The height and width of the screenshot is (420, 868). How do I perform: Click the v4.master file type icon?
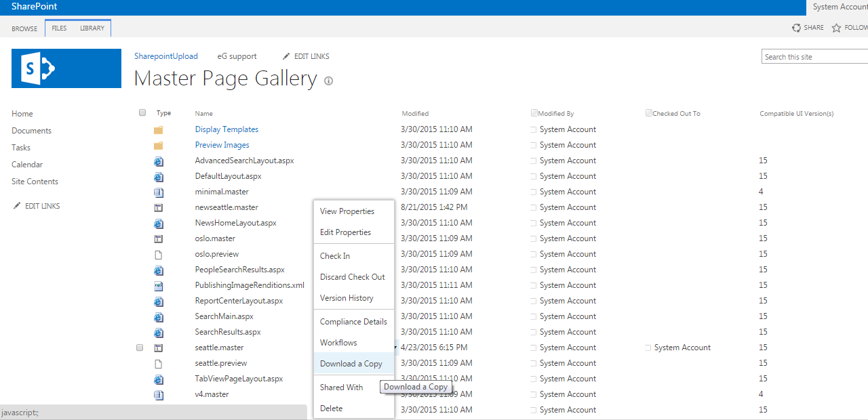[158, 394]
